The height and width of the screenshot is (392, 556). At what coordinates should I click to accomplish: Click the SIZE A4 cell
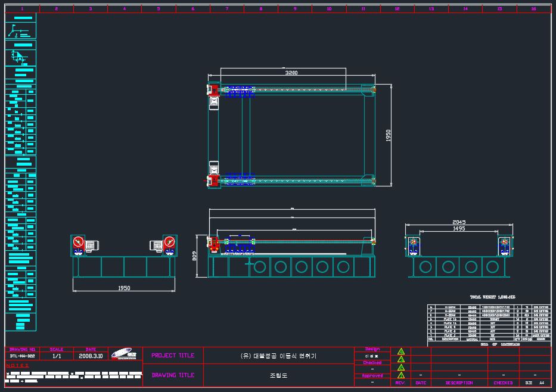click(x=535, y=383)
